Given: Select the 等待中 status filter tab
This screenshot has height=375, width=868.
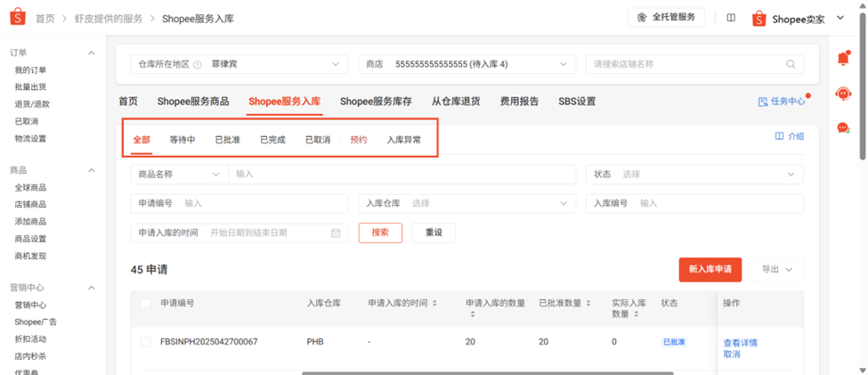Looking at the screenshot, I should (183, 140).
